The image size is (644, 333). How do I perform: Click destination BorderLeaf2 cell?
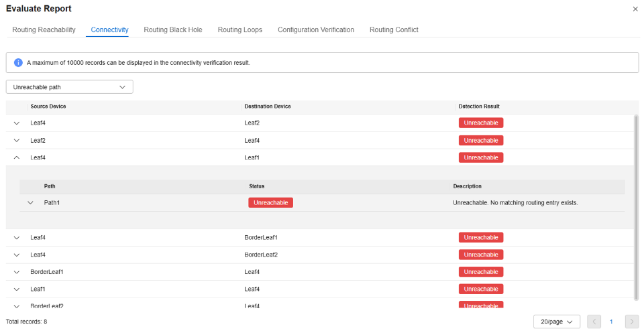261,255
